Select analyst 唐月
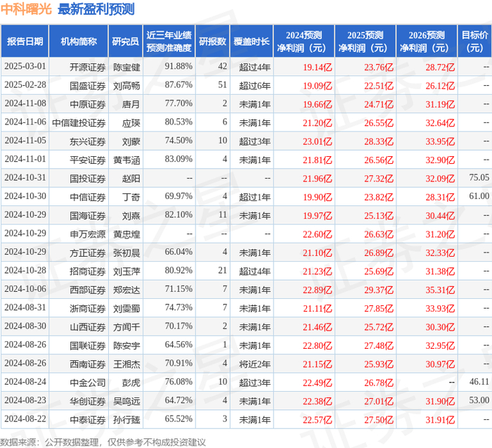This screenshot has height=448, width=492. click(x=131, y=104)
